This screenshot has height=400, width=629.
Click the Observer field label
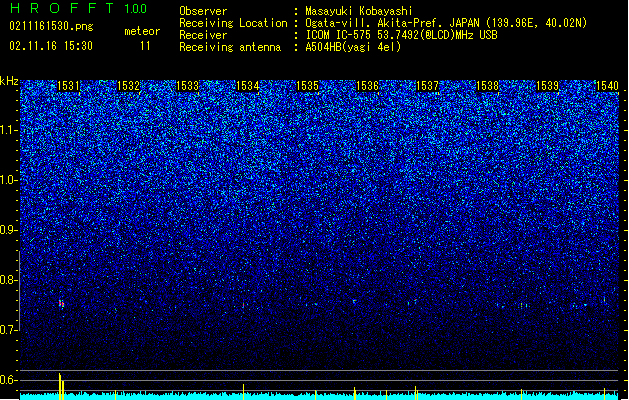coord(203,11)
